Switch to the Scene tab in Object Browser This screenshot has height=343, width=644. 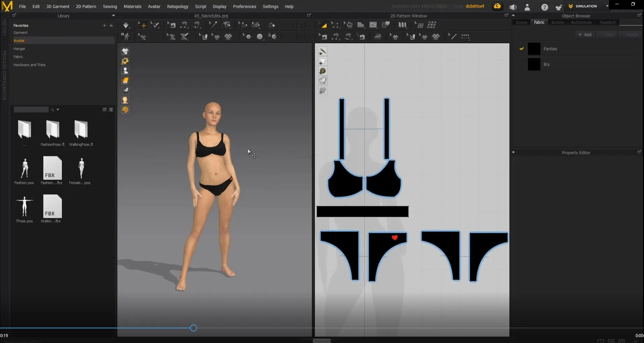pyautogui.click(x=521, y=22)
